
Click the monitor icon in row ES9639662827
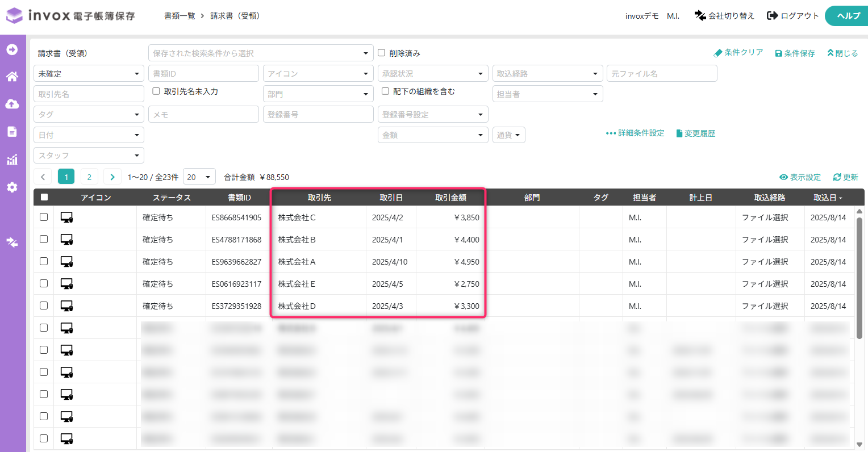pyautogui.click(x=67, y=262)
